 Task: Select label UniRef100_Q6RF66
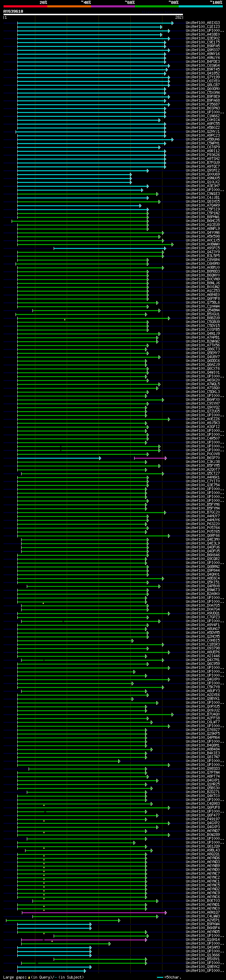click(203, 536)
